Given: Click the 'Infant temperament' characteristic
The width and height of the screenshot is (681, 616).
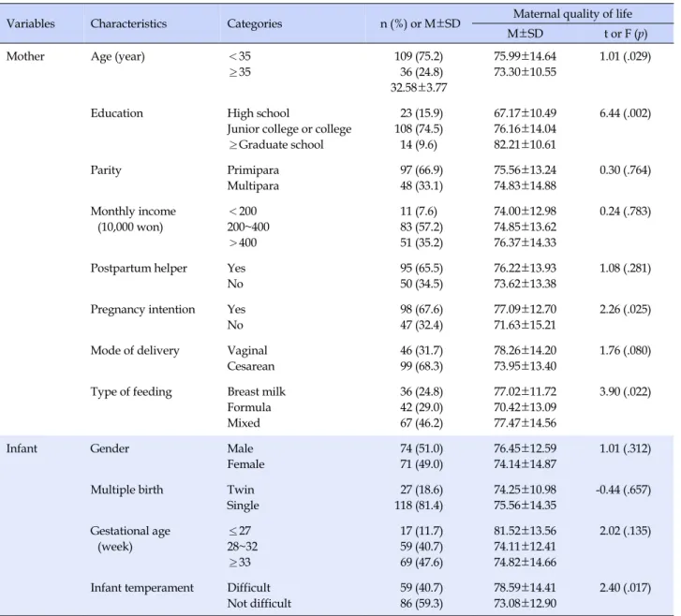Looking at the screenshot, I should point(142,588).
